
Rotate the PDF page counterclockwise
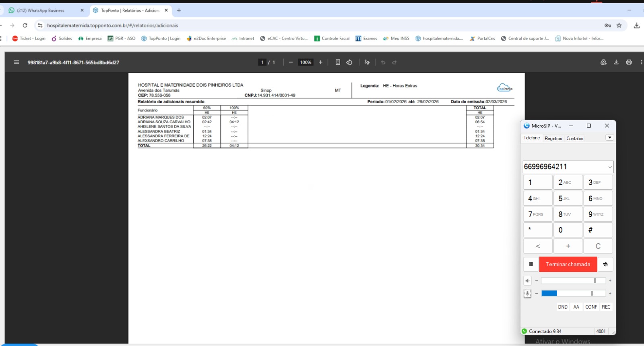(349, 62)
